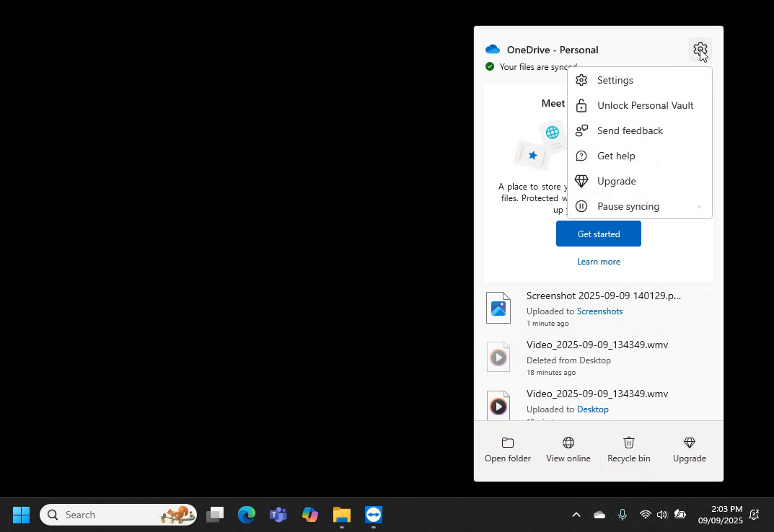The height and width of the screenshot is (532, 774).
Task: Open the clock showing 2:03 PM
Action: (x=720, y=515)
